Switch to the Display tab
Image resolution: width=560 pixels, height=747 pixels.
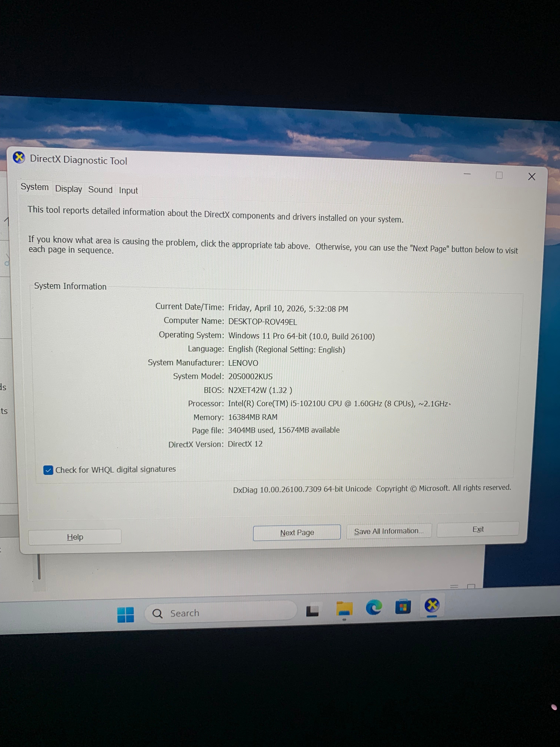click(69, 189)
